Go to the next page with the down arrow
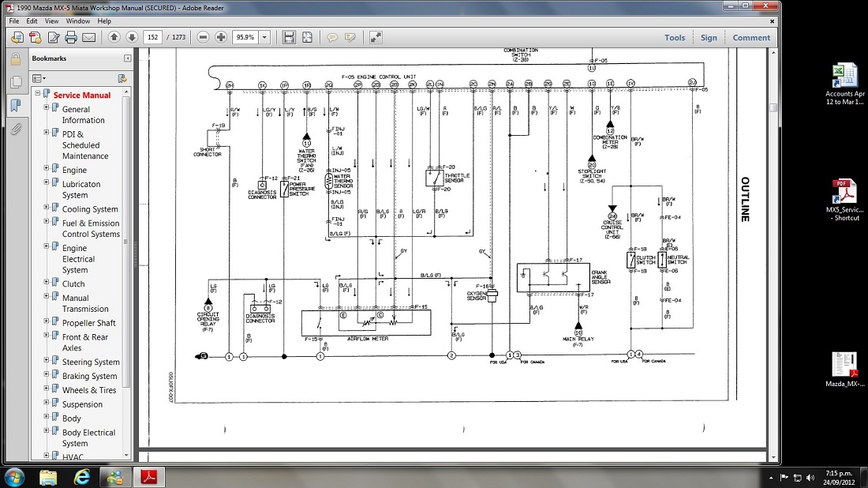The width and height of the screenshot is (868, 488). pos(132,37)
